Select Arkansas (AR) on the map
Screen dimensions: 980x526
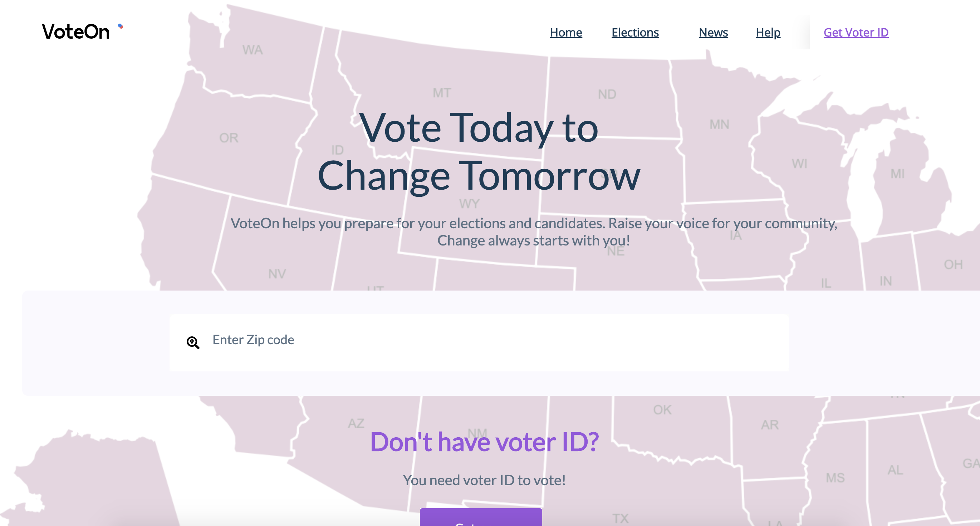click(770, 425)
